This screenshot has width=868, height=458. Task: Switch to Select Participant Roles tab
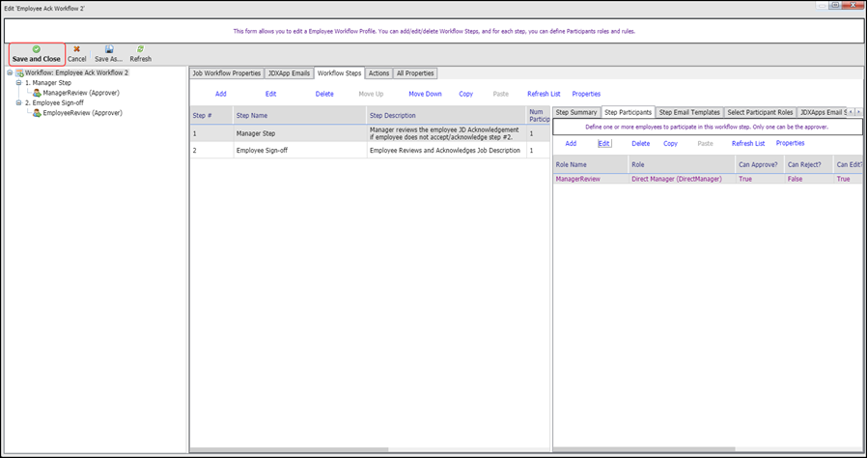[x=760, y=113]
